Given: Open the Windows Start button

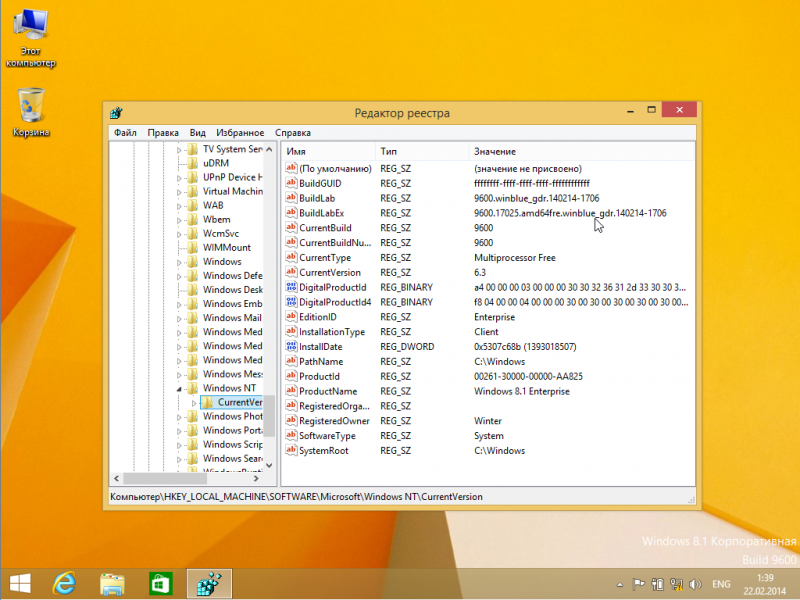Looking at the screenshot, I should pos(20,584).
